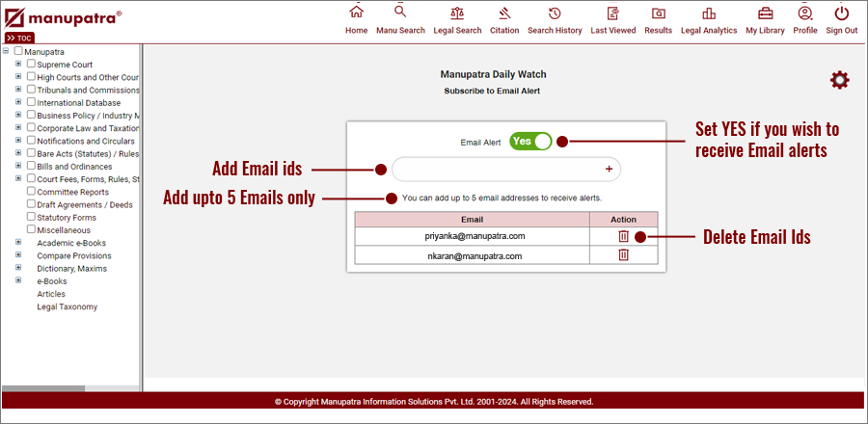Check Corporate Law and Taxation checkbox
Screen dimensions: 868x424
point(31,127)
